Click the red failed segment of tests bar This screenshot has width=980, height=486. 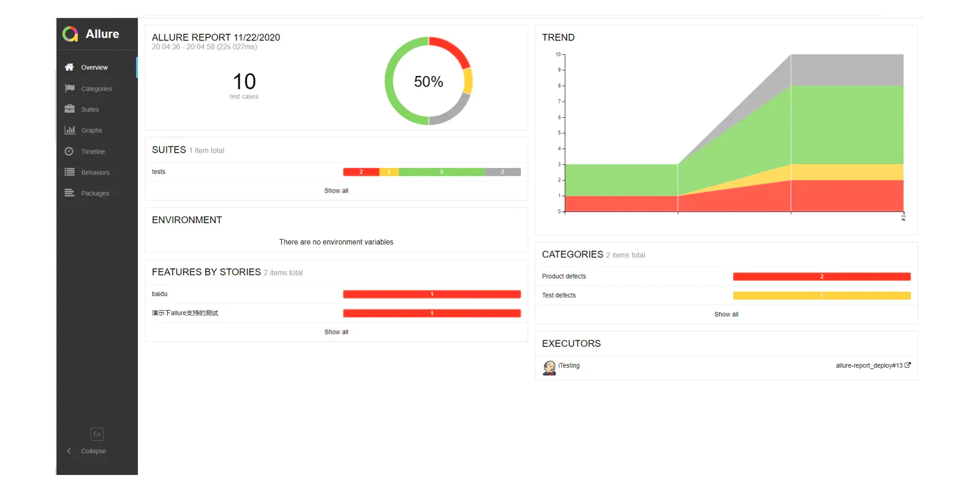[x=361, y=172]
